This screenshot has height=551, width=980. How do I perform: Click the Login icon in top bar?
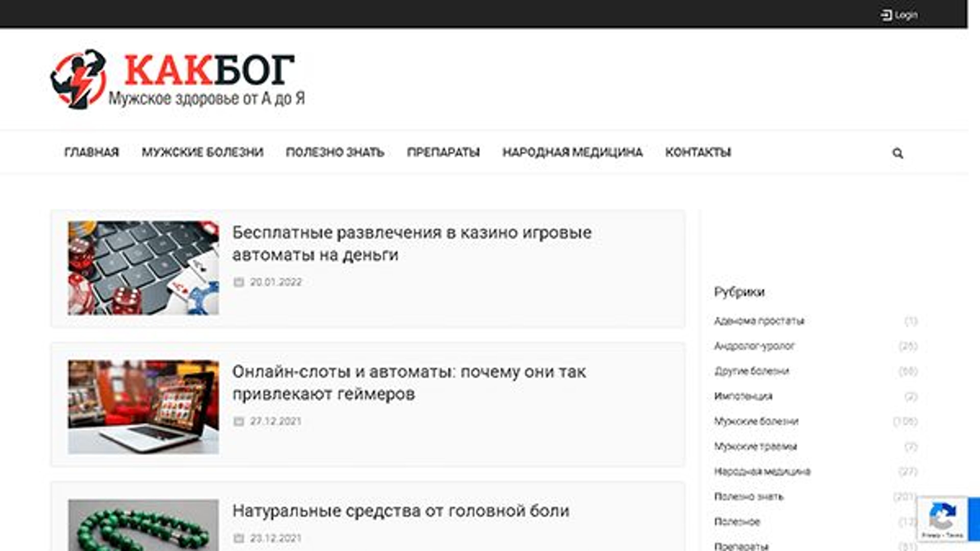tap(886, 15)
